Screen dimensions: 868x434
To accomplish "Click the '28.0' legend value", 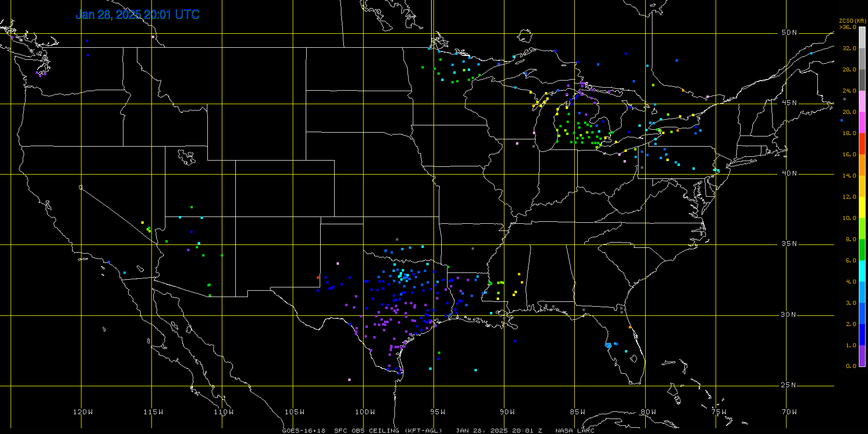I will [850, 69].
